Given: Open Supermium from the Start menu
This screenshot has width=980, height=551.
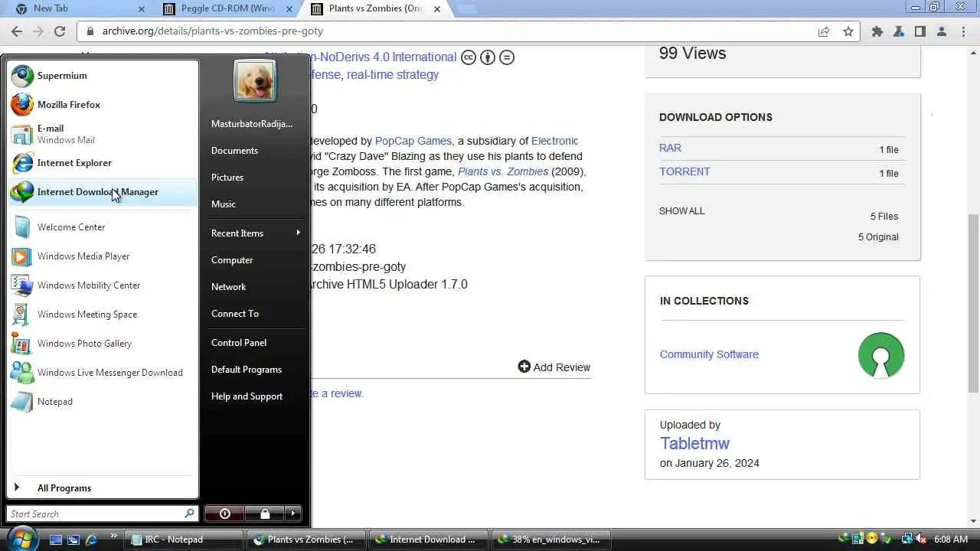Looking at the screenshot, I should pos(102,76).
